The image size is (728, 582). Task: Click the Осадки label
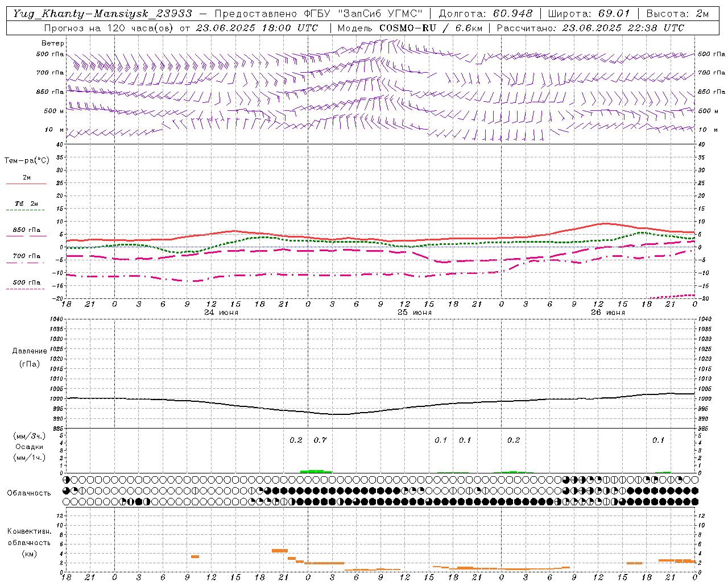pos(30,447)
